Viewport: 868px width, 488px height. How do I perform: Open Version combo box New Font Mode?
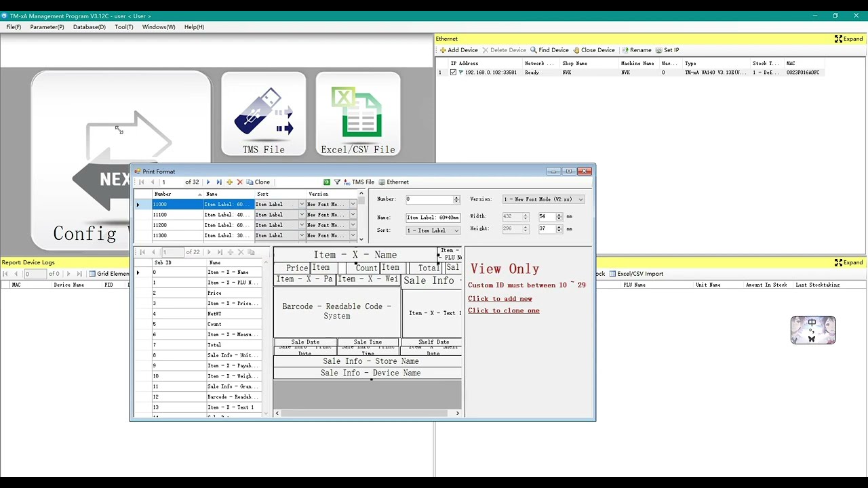543,199
